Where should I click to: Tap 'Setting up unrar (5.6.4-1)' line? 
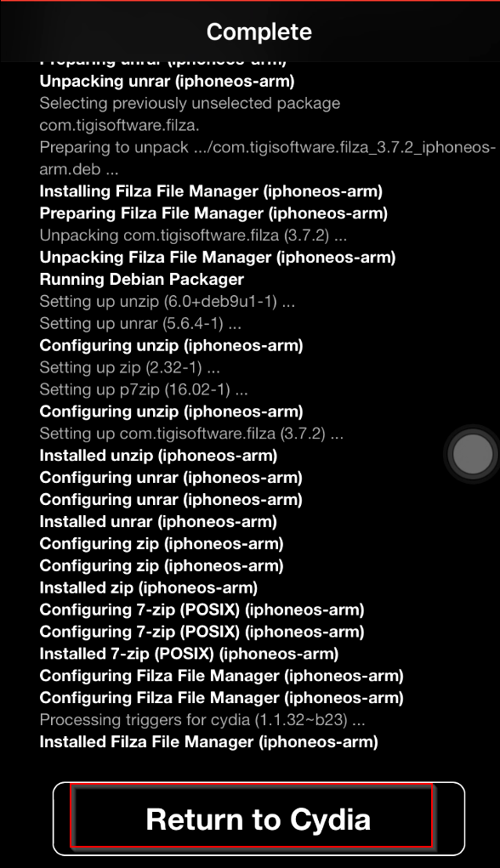click(140, 323)
